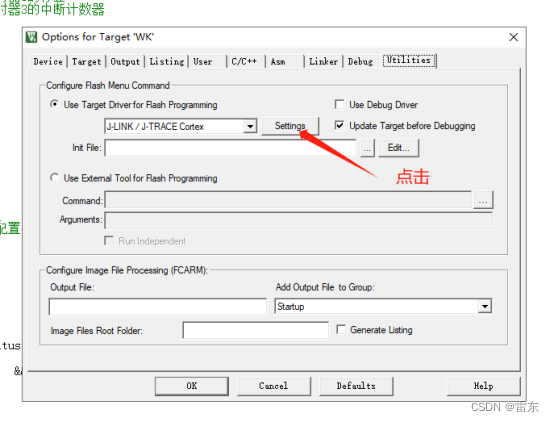Select Use External Tool for Flash Programming
Viewport: 554px width, 422px height.
pos(54,177)
